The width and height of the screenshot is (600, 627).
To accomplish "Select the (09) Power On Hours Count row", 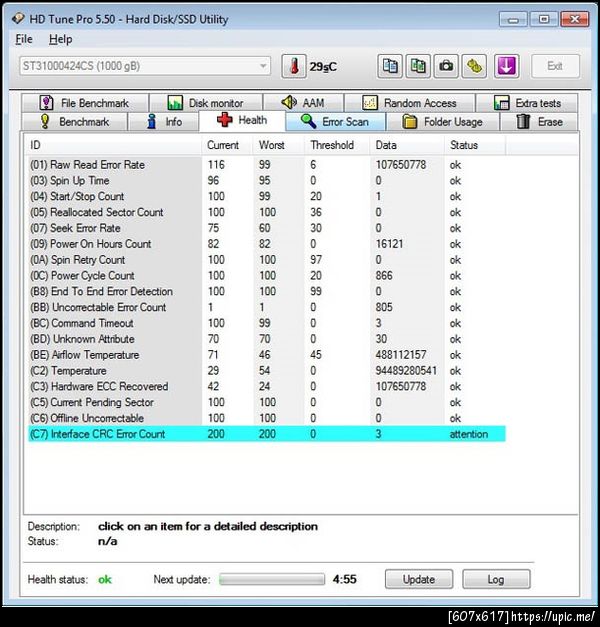I will click(x=267, y=244).
